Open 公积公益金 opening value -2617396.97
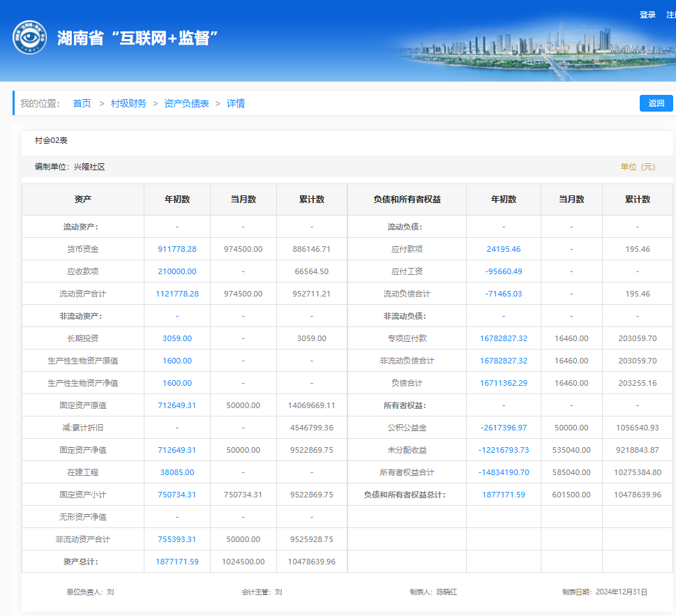 [504, 428]
